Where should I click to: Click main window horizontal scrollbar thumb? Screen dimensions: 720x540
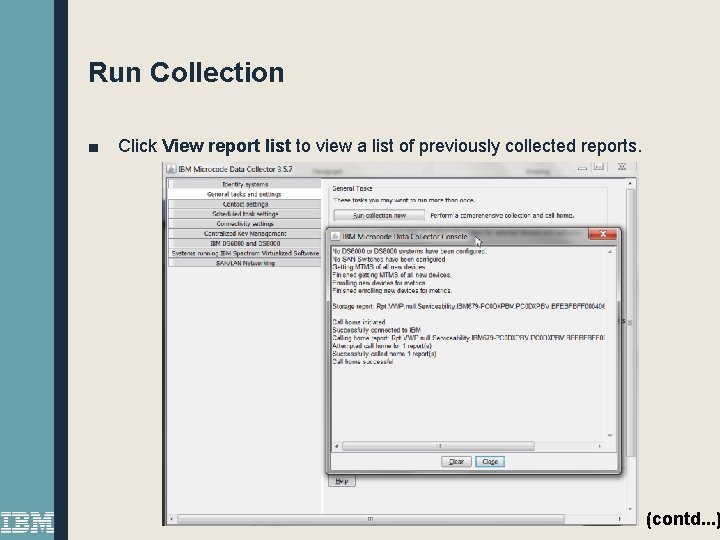click(x=371, y=519)
